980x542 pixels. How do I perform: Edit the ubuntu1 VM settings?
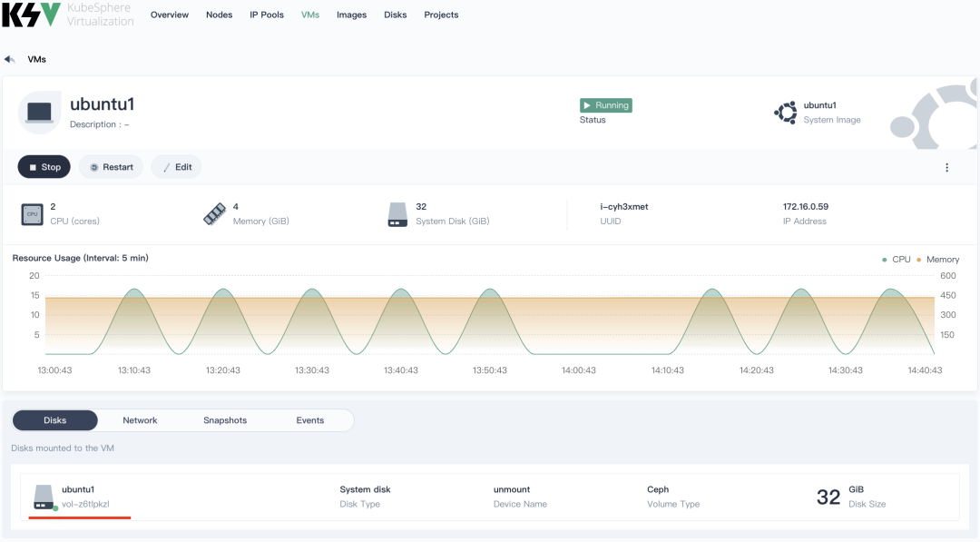click(176, 167)
